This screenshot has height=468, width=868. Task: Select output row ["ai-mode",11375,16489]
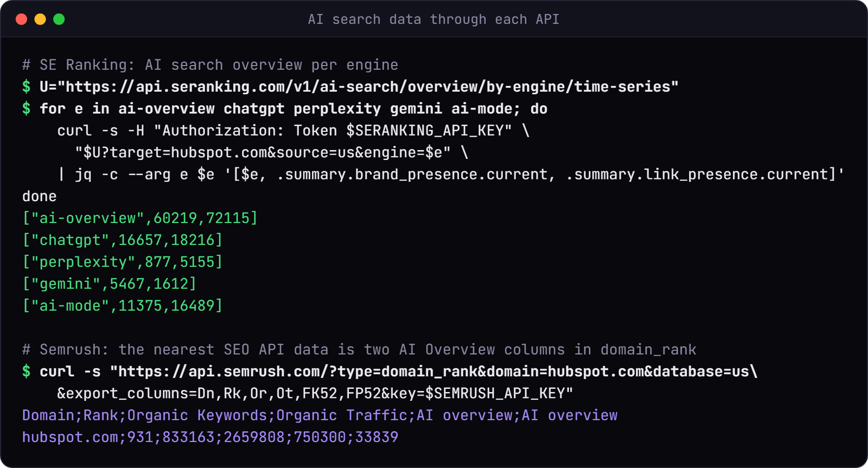pos(123,306)
